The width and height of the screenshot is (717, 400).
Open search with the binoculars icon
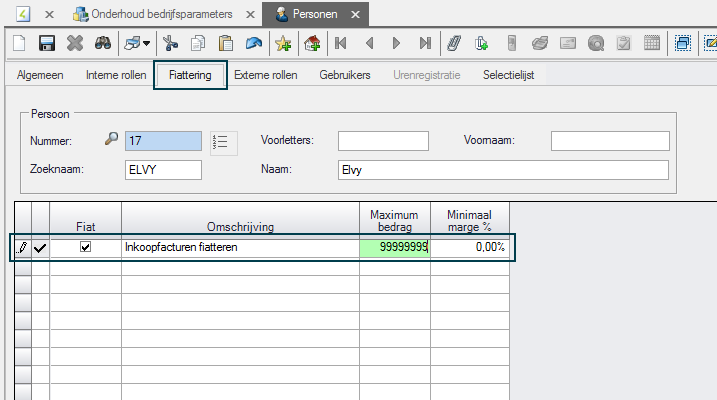point(102,43)
